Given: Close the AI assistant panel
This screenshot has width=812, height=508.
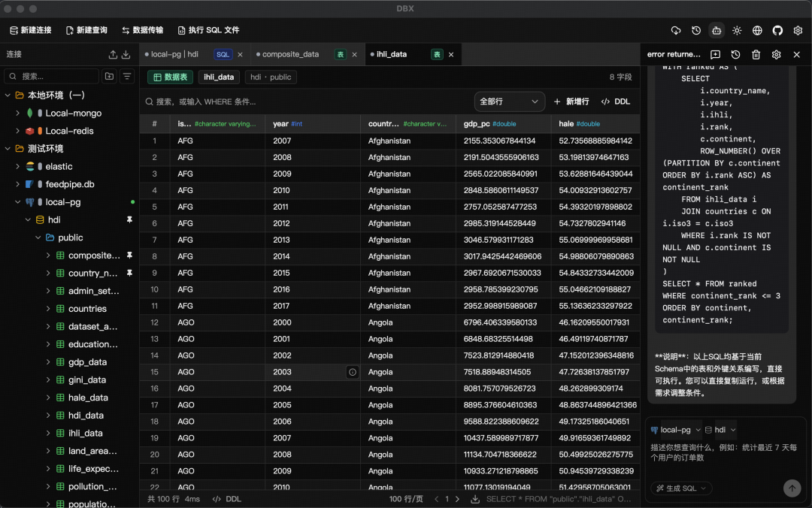Looking at the screenshot, I should tap(796, 54).
